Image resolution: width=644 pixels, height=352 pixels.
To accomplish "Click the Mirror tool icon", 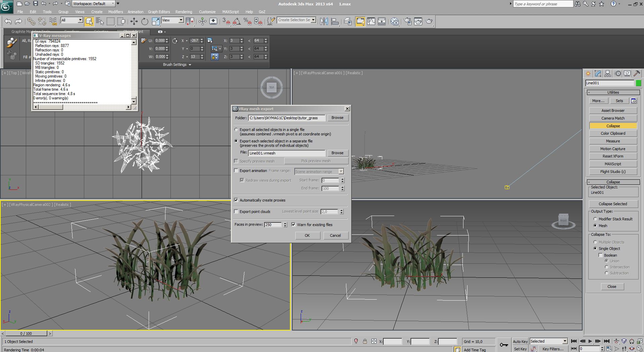I will (324, 21).
